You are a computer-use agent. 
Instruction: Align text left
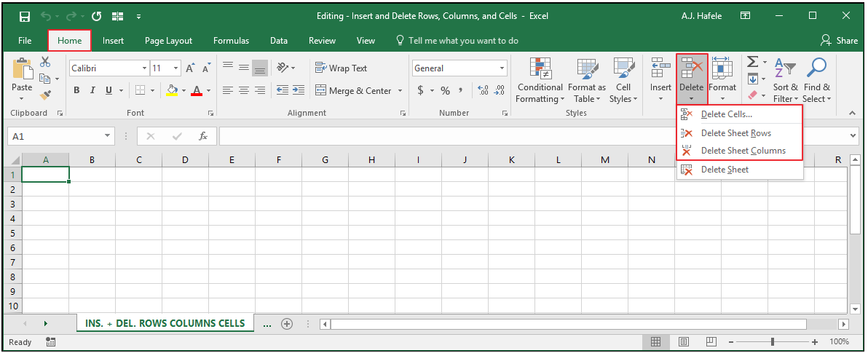(227, 90)
